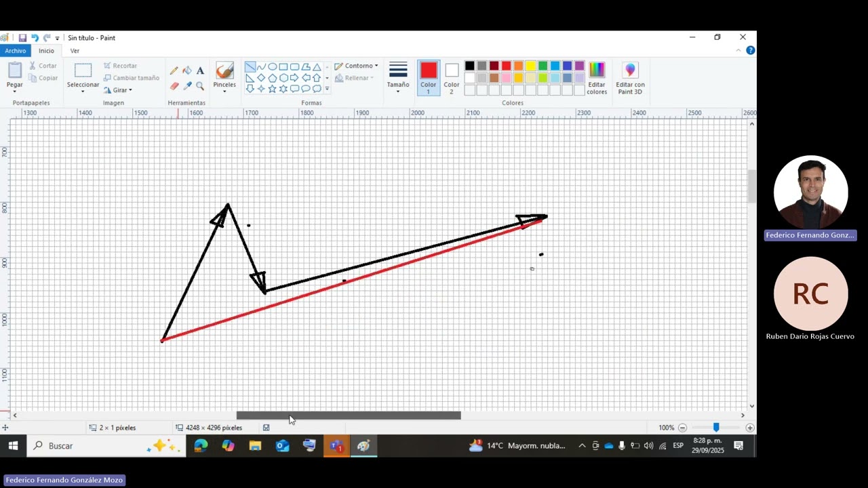Expand the Pegar dropdown arrow
The image size is (868, 488).
pos(15,91)
